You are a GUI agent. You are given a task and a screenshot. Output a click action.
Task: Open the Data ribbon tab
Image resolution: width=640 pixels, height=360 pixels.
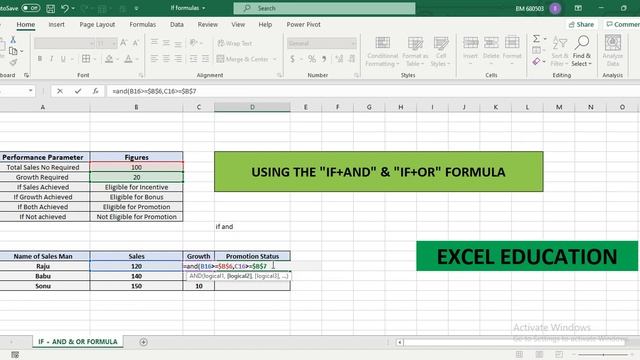[177, 24]
